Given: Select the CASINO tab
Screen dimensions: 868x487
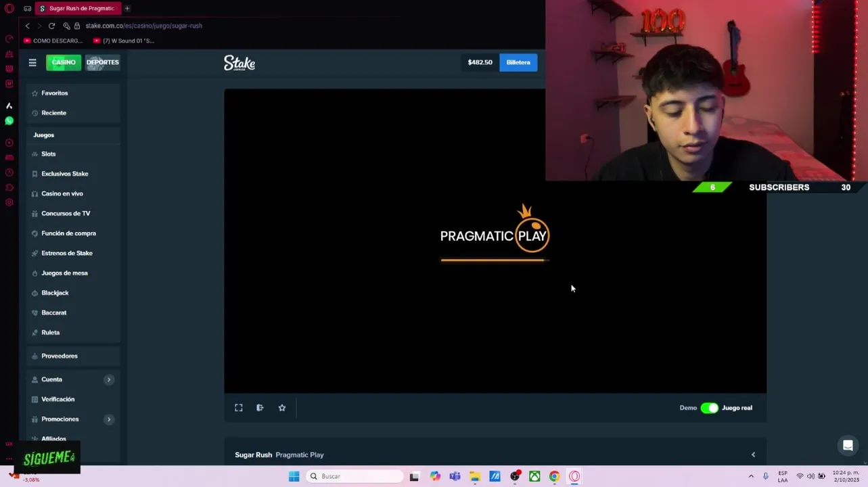Looking at the screenshot, I should coord(64,62).
